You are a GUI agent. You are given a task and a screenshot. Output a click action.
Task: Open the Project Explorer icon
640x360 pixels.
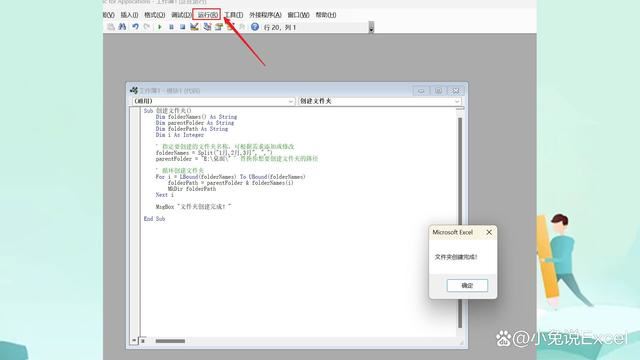(x=207, y=27)
